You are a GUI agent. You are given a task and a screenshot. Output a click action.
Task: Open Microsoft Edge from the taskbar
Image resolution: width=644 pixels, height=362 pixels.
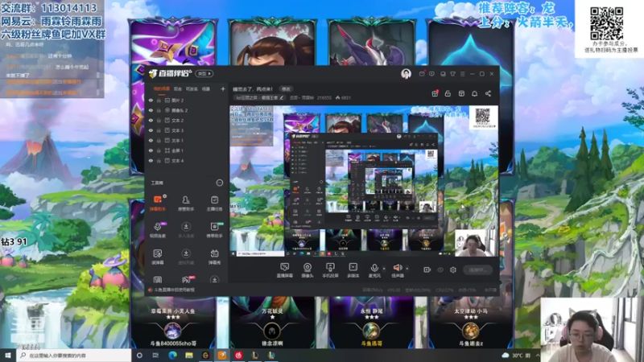pos(172,356)
